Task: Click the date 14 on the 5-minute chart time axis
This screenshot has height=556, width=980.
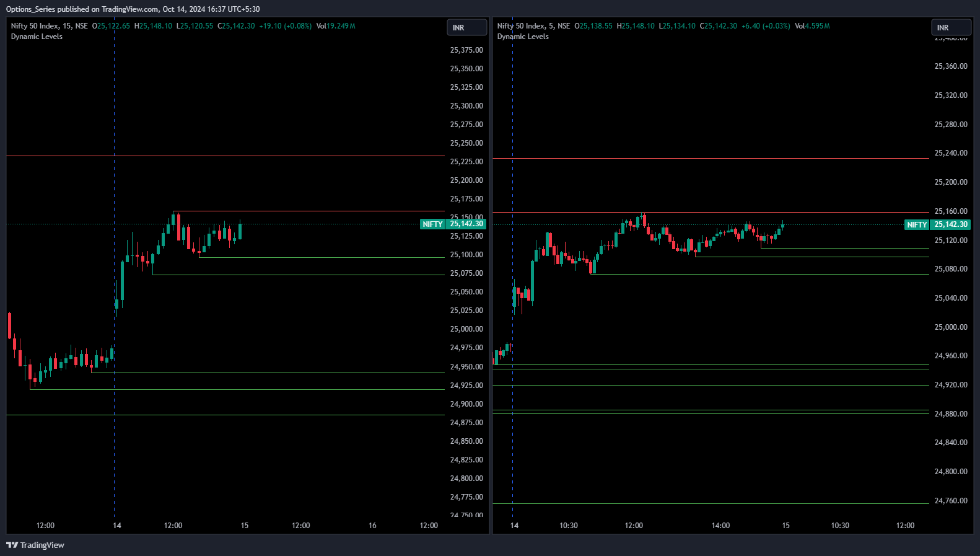Action: (514, 526)
